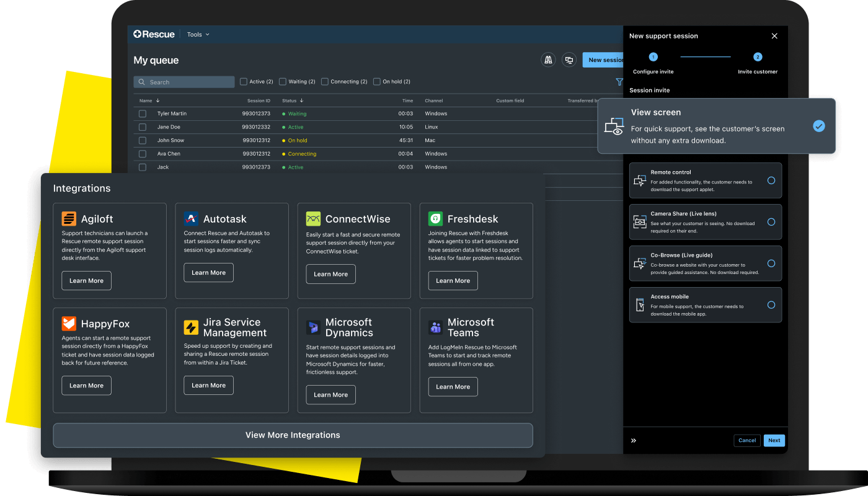This screenshot has width=868, height=496.
Task: Click the yellow Jira Service Management icon
Action: (191, 327)
